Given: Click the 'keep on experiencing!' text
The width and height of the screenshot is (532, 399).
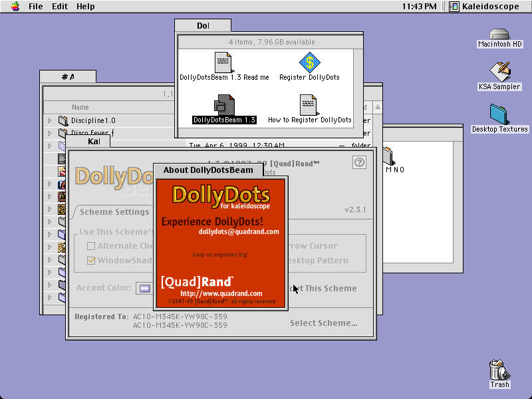Looking at the screenshot, I should [221, 255].
